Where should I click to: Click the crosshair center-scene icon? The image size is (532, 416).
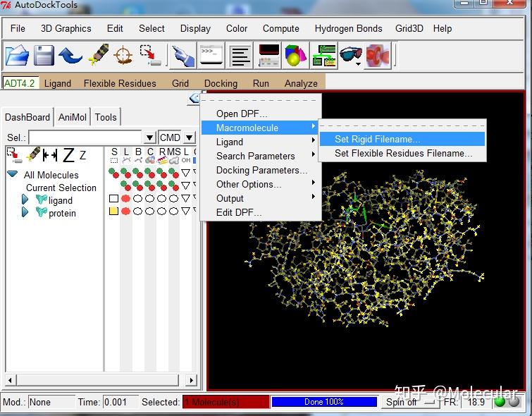tap(123, 55)
